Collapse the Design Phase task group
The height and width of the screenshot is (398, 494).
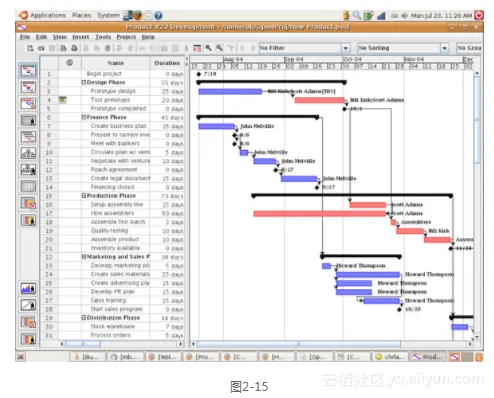pos(84,82)
